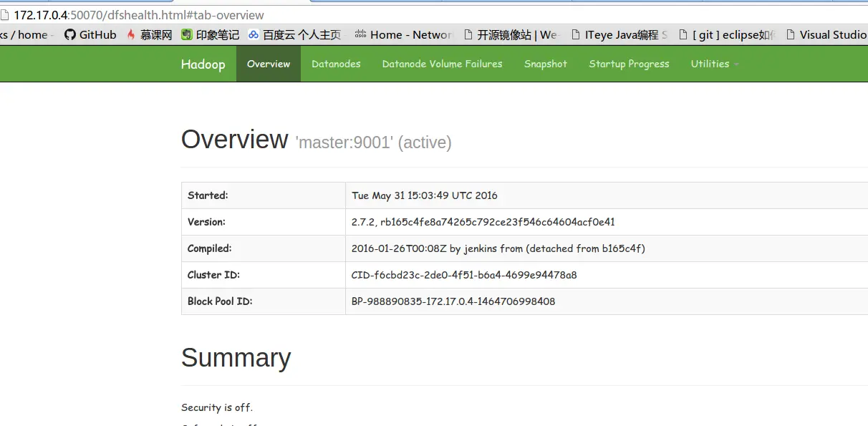Click the 百度云 个人主页 bookmark icon
The image size is (868, 426).
[x=253, y=34]
